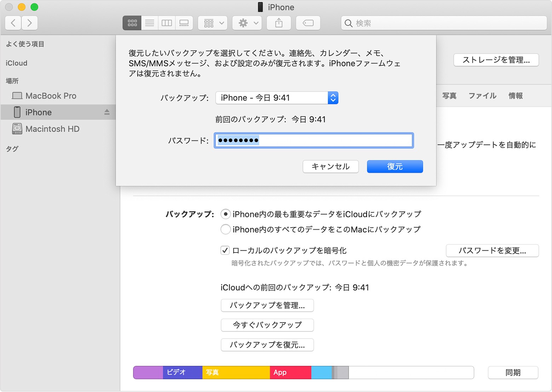
Task: Switch Finder to icon view
Action: point(132,23)
